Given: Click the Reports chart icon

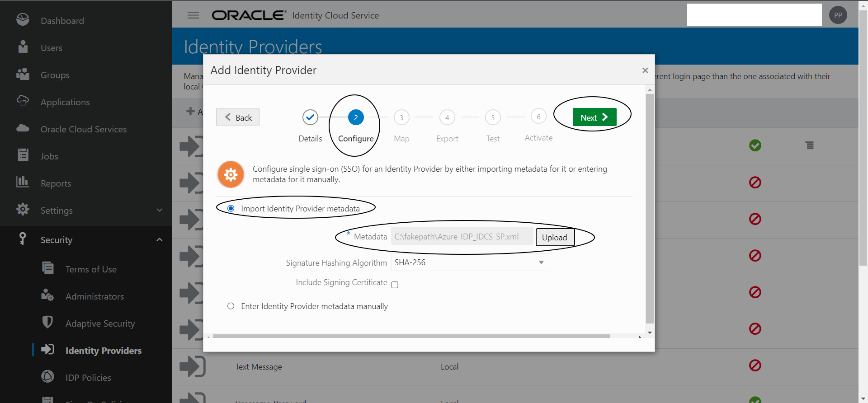Looking at the screenshot, I should point(23,182).
